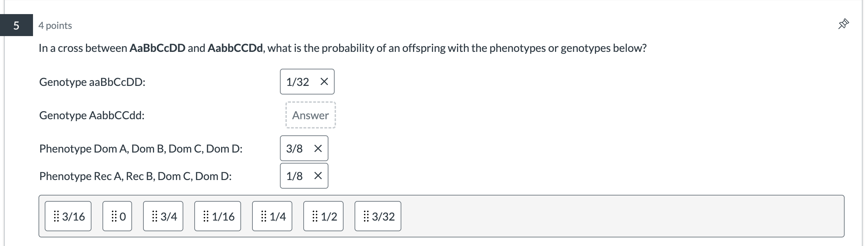The width and height of the screenshot is (868, 246).
Task: Click the empty Answer box for Genotype AabbCCdd
Action: point(310,115)
